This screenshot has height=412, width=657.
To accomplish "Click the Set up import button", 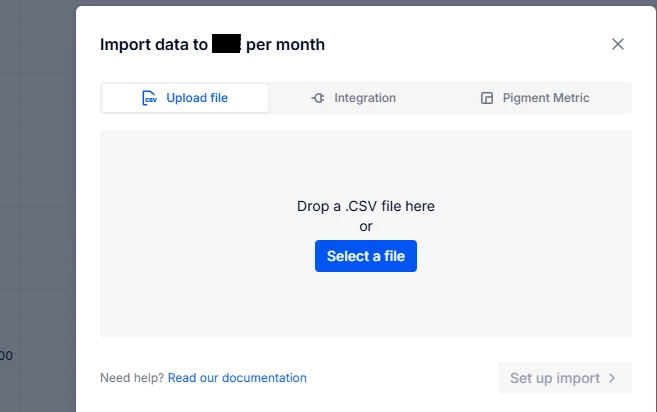I will pyautogui.click(x=564, y=378).
